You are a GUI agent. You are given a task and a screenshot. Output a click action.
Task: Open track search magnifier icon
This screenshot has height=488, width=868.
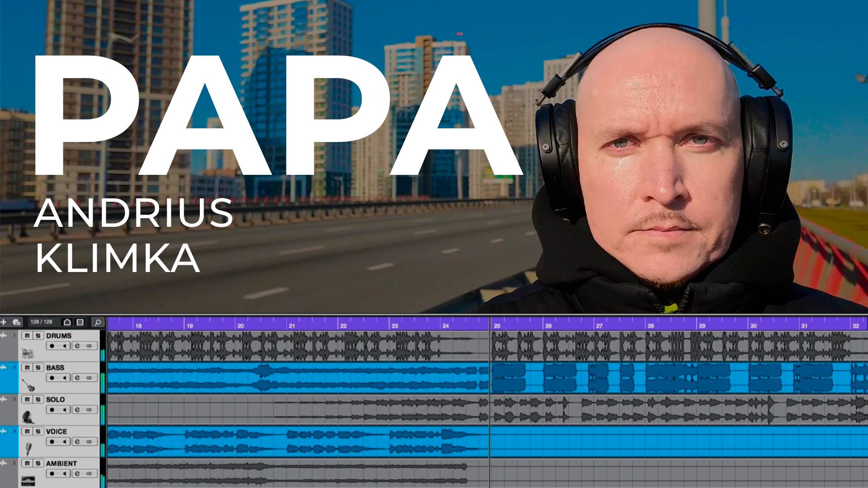pos(97,322)
